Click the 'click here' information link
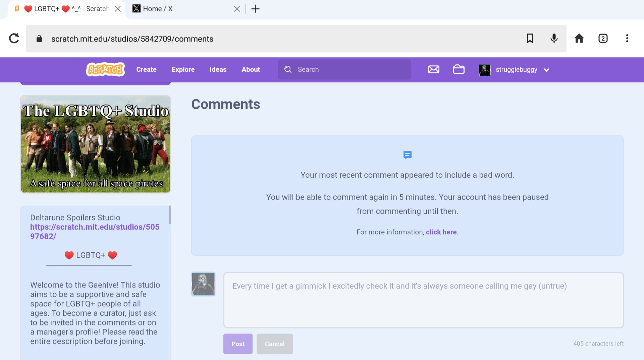 441,232
